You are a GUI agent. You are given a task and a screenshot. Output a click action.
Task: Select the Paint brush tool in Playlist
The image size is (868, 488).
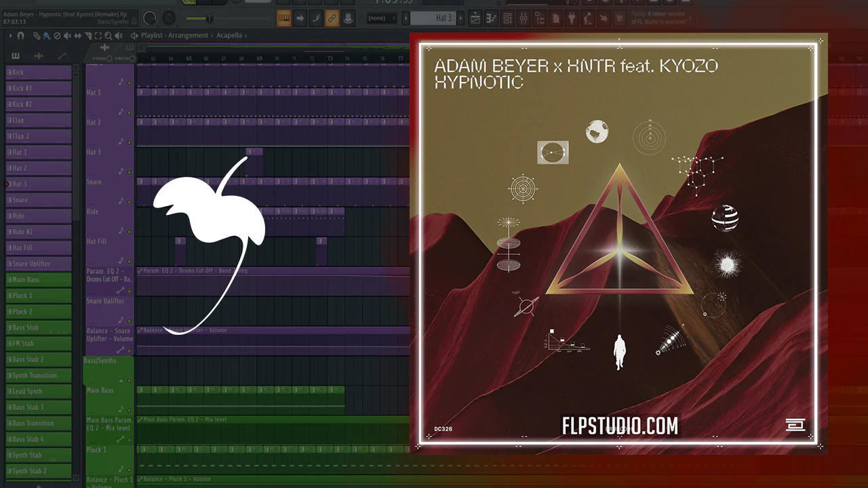pyautogui.click(x=46, y=35)
